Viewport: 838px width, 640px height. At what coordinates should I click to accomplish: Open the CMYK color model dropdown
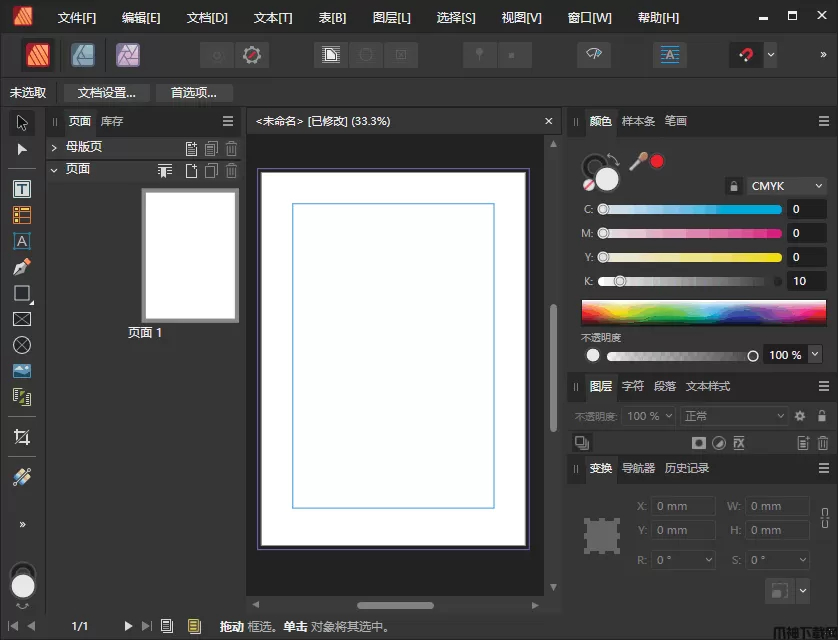click(788, 186)
